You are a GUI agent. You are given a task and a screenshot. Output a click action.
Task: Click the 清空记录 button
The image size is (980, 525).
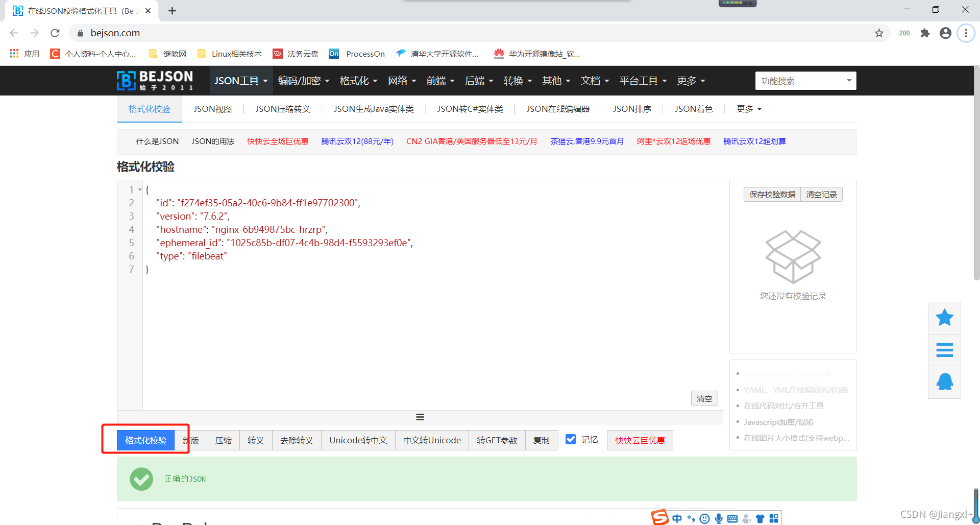click(822, 194)
